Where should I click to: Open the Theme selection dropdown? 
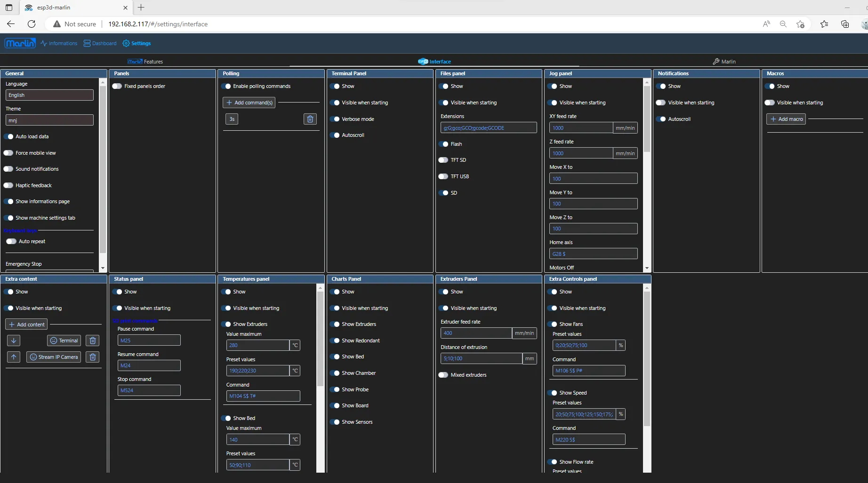tap(49, 120)
